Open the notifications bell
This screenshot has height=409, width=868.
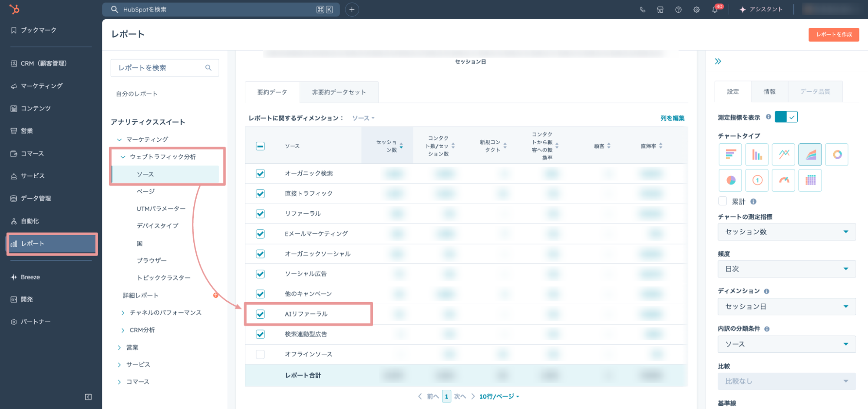[714, 10]
